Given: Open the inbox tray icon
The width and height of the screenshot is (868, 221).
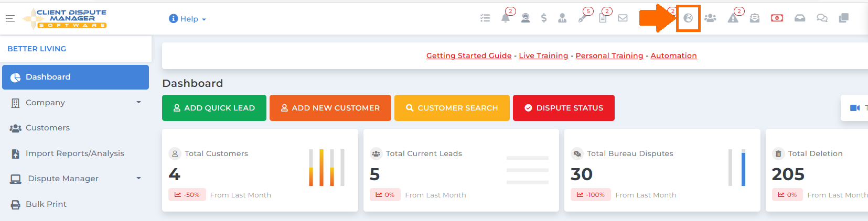Looking at the screenshot, I should 800,18.
